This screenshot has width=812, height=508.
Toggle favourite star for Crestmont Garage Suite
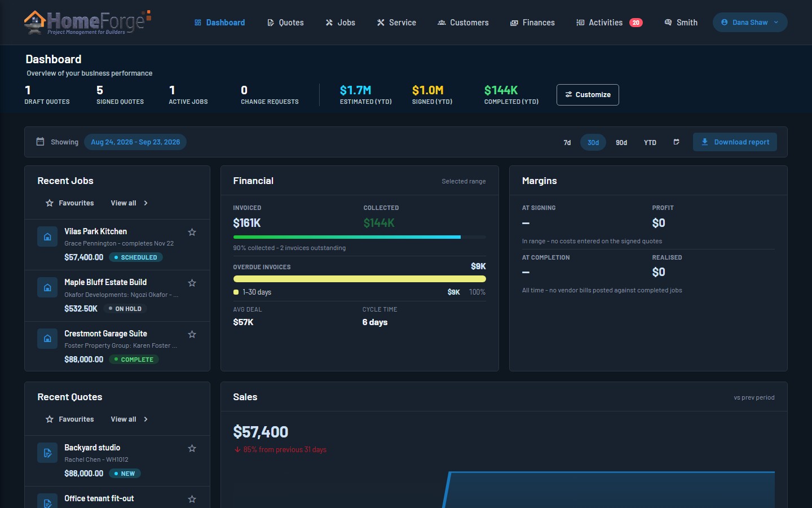pyautogui.click(x=192, y=334)
